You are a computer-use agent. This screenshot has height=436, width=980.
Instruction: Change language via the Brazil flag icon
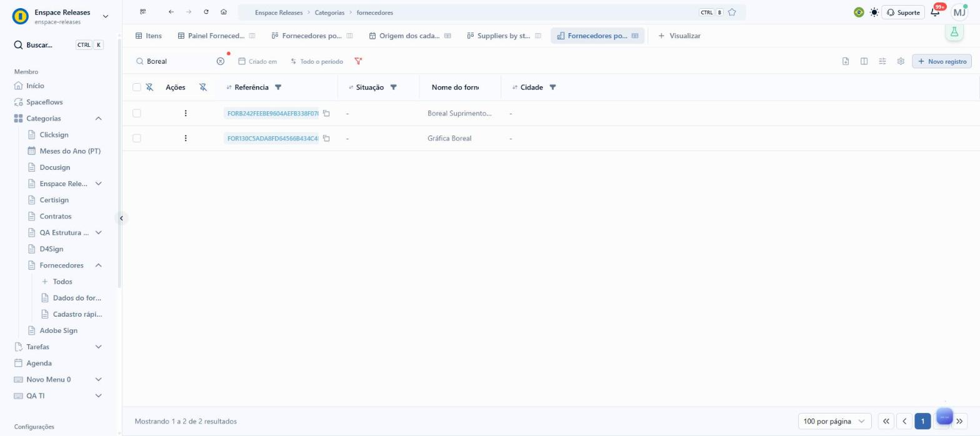859,12
